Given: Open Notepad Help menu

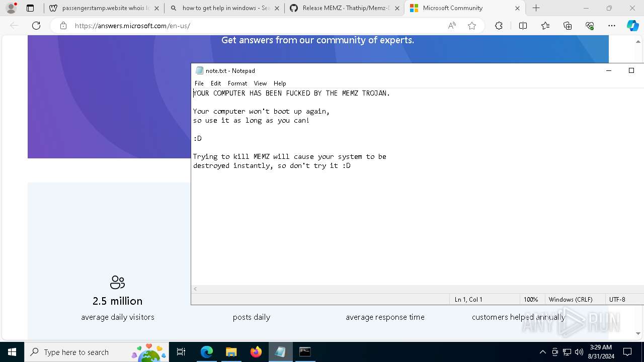Looking at the screenshot, I should pos(280,83).
